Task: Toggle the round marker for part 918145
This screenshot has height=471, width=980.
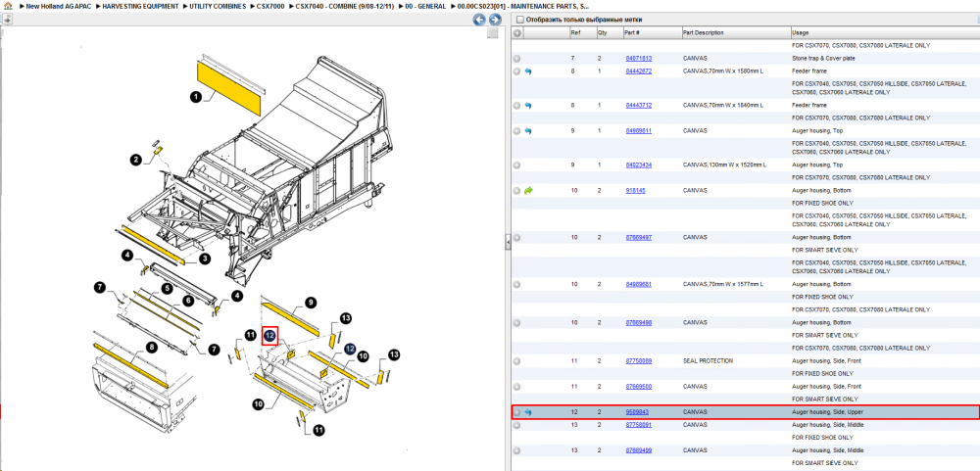Action: click(516, 191)
